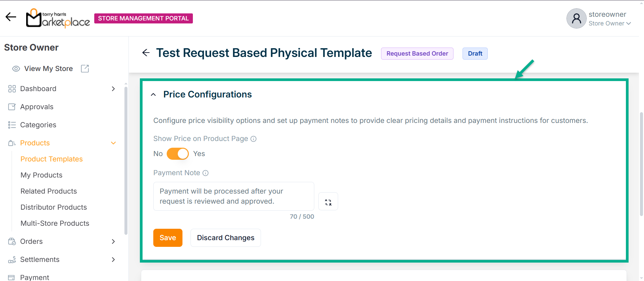Image resolution: width=644 pixels, height=281 pixels.
Task: Click info icon beside Show Price on Product Page
Action: (x=254, y=139)
